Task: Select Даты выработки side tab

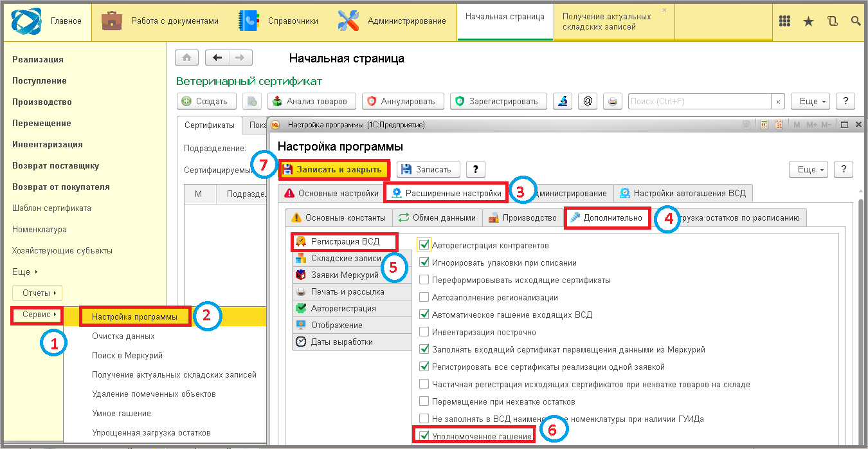Action: 352,342
